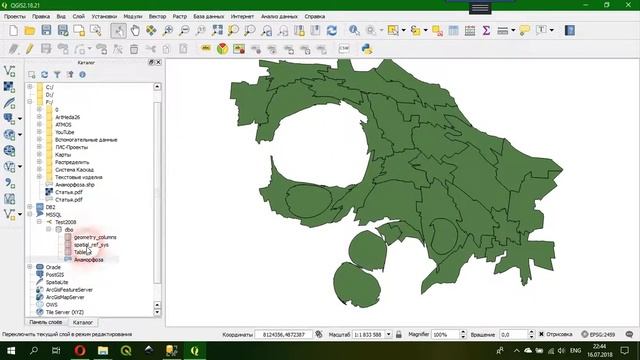Open the Select Features dropdown arrow
The height and width of the screenshot is (360, 640).
(404, 31)
